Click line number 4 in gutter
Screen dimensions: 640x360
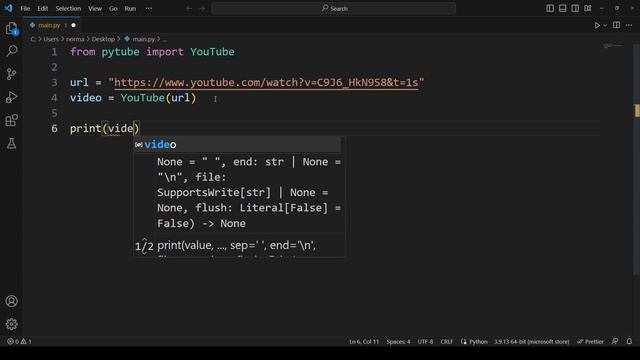(54, 98)
